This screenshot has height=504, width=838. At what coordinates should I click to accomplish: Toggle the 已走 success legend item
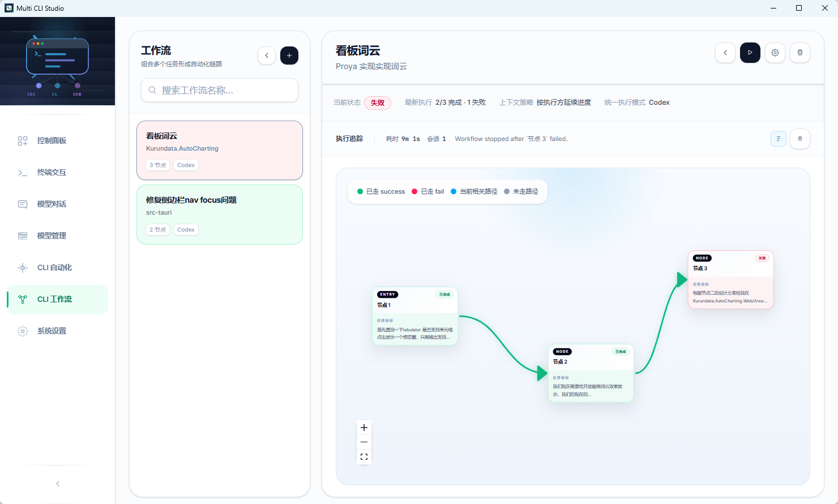tap(381, 191)
